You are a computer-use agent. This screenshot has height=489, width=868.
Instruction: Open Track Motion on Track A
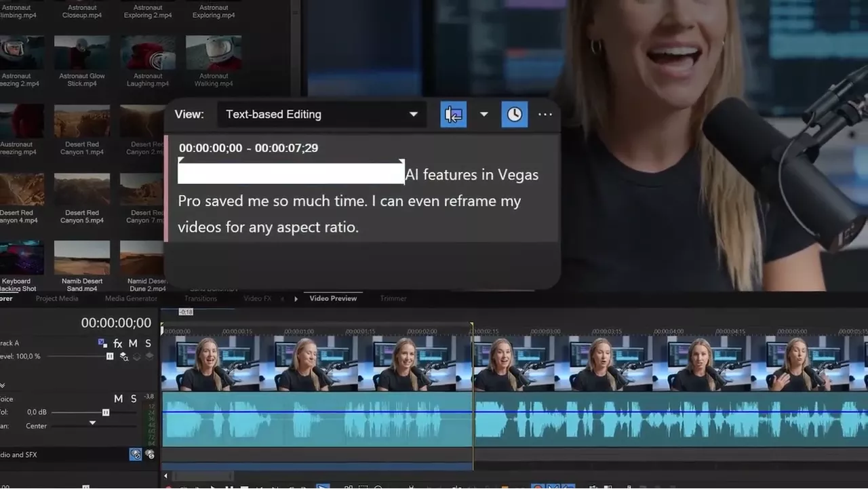102,343
